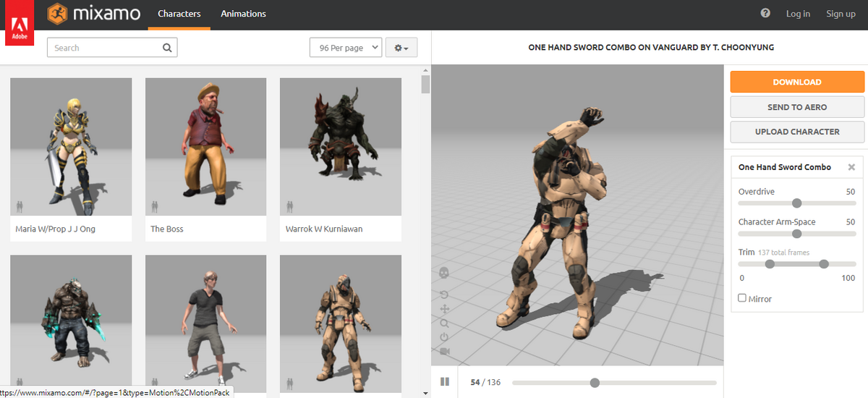
Task: Pause the animation playback
Action: point(445,382)
